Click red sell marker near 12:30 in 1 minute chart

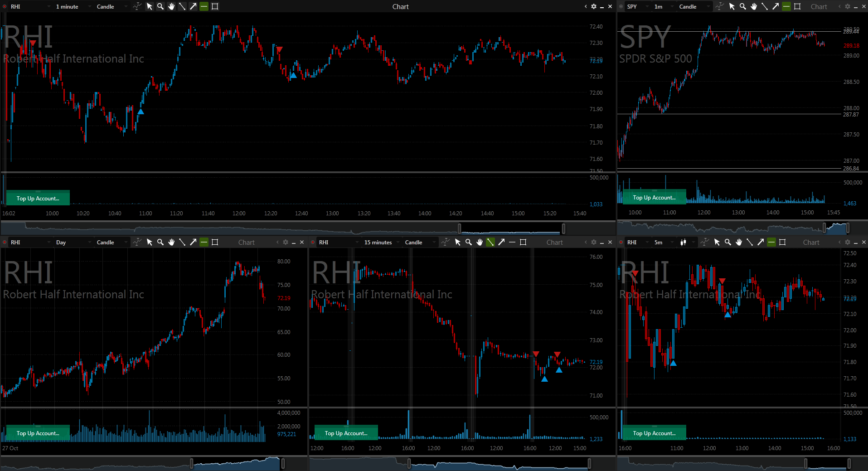[x=280, y=49]
